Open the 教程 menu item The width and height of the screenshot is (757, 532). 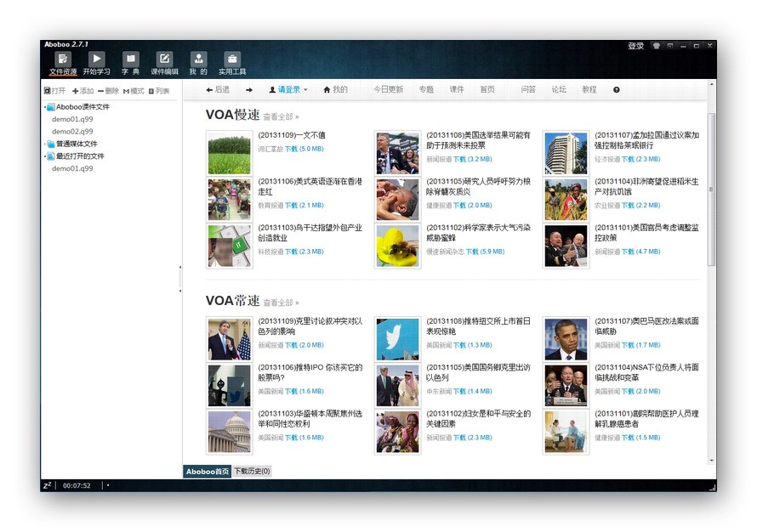[x=589, y=90]
